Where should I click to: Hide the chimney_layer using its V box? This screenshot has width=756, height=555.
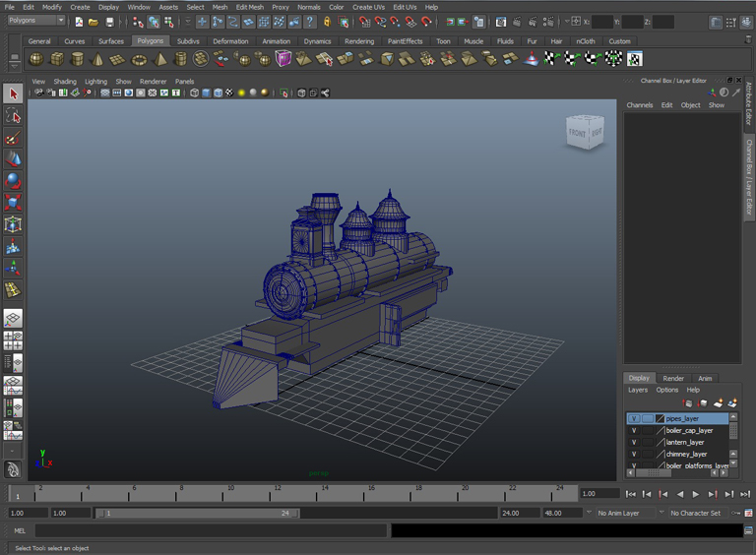(634, 454)
